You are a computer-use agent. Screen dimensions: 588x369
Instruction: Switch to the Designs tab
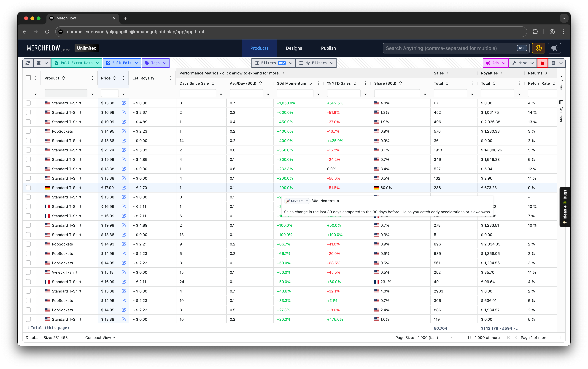click(294, 48)
